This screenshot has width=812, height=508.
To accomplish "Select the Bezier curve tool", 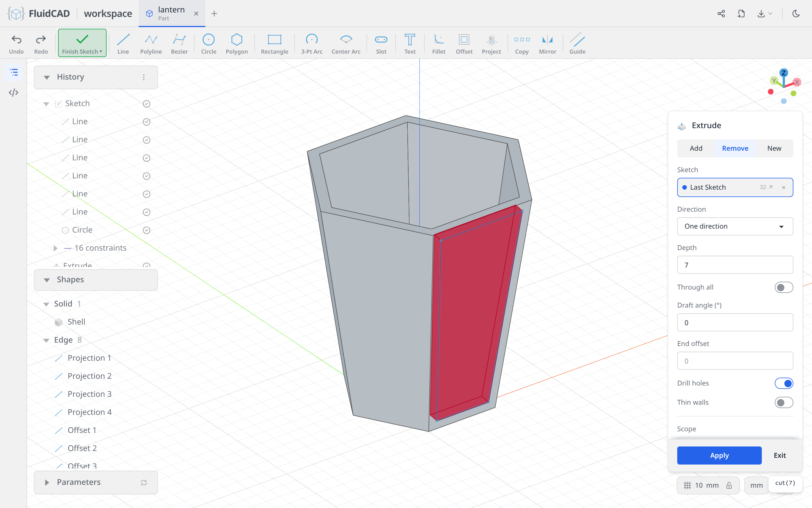I will coord(179,43).
